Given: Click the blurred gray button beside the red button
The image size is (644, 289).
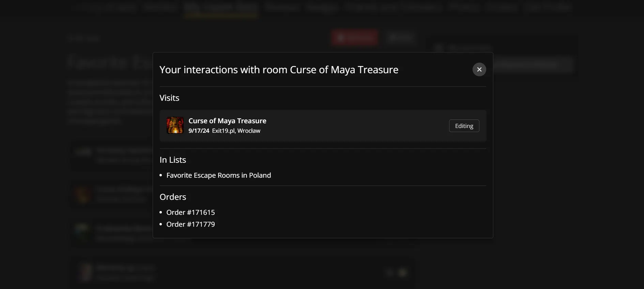Looking at the screenshot, I should (401, 37).
